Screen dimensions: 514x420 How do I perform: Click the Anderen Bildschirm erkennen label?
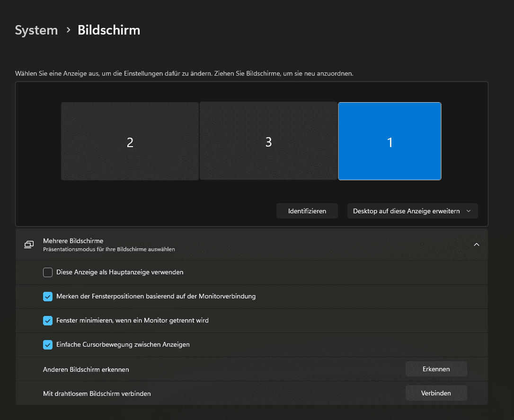(x=86, y=369)
